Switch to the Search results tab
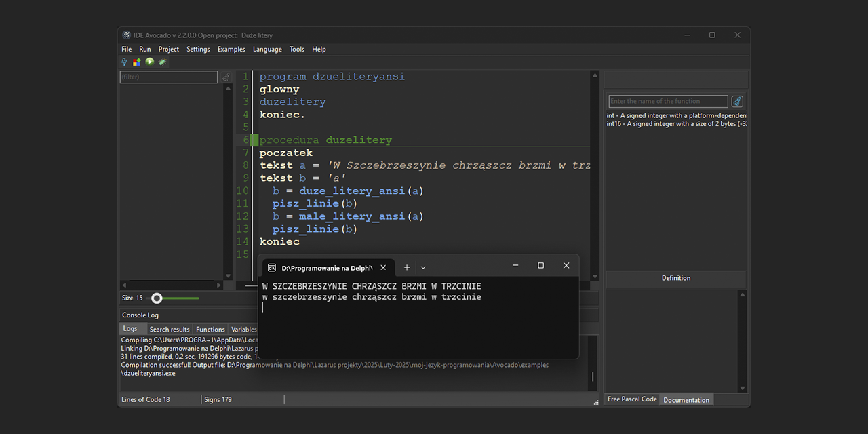This screenshot has width=868, height=434. [170, 330]
